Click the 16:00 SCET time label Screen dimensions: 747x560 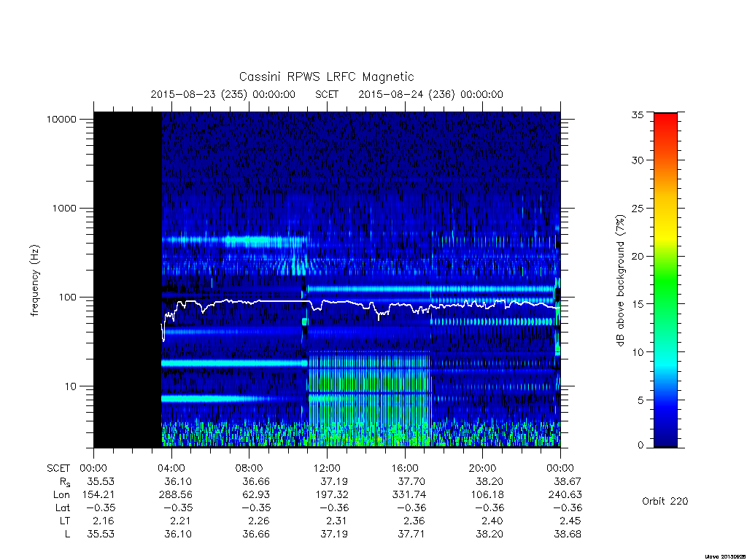coord(404,468)
